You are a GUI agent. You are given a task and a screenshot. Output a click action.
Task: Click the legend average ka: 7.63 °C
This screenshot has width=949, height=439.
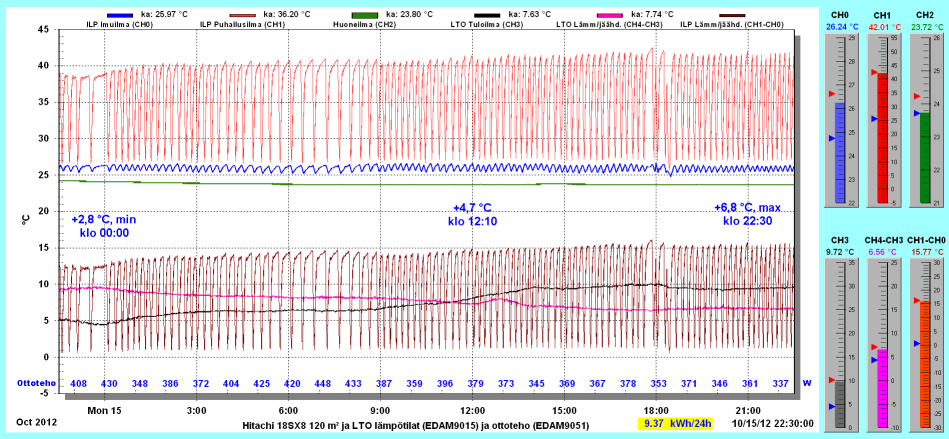[x=529, y=14]
